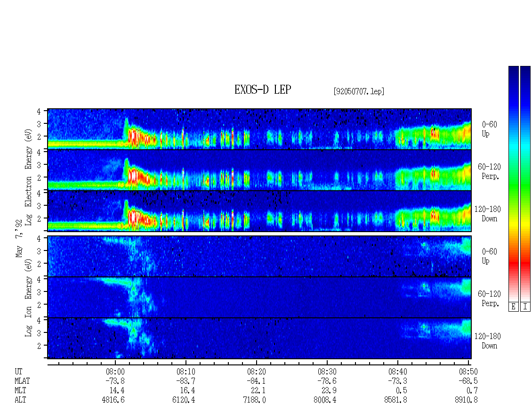Click the Log Electron Energy (eV) axis label
The image size is (532, 412).
click(29, 177)
